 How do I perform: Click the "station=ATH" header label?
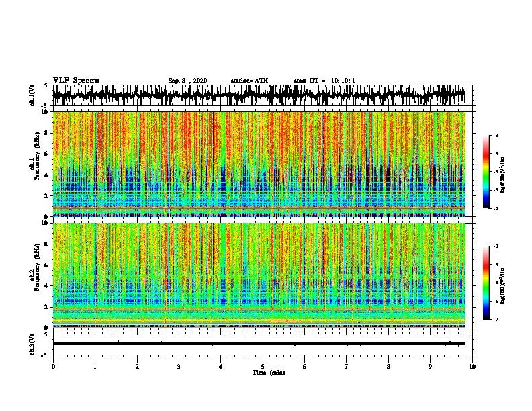249,81
